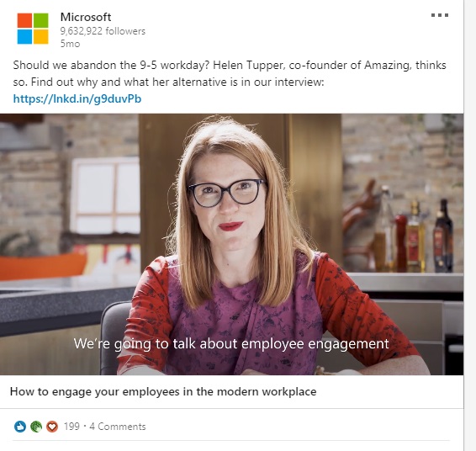Click the green Celebrate reaction icon
The image size is (476, 451).
[x=36, y=427]
